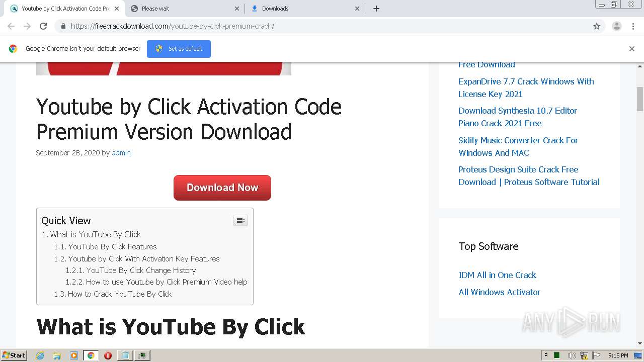Click the scrollbar down arrow
The image size is (644, 362).
pyautogui.click(x=640, y=343)
